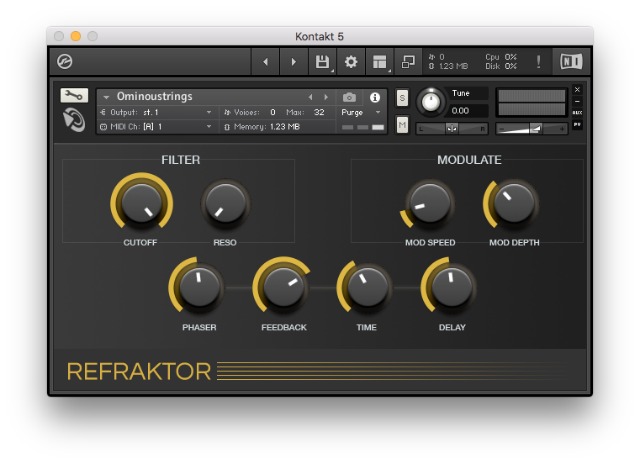Click the instrument volume slider
The height and width of the screenshot is (464, 640).
pos(531,129)
